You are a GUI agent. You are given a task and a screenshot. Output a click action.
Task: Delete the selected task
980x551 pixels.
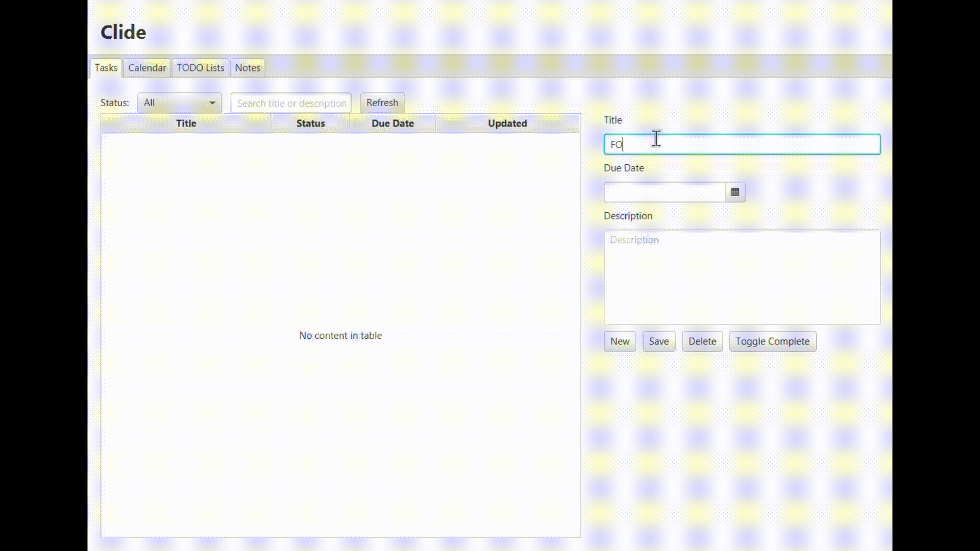click(x=702, y=341)
